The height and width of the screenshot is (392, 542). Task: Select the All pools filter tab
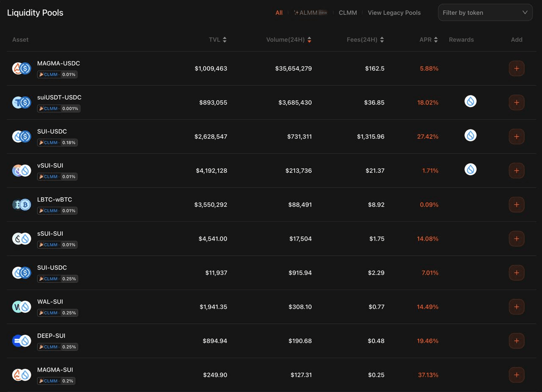(x=279, y=13)
